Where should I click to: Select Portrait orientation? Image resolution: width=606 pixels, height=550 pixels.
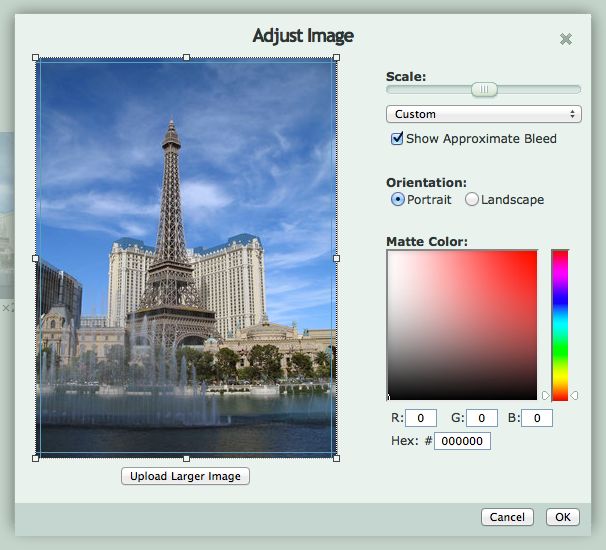pyautogui.click(x=398, y=199)
